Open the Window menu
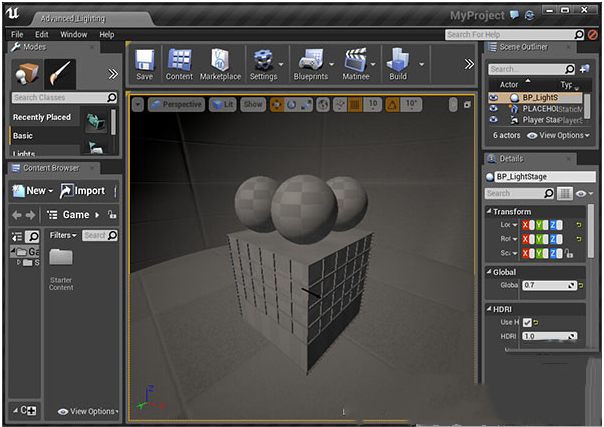This screenshot has width=604, height=427. tap(73, 34)
